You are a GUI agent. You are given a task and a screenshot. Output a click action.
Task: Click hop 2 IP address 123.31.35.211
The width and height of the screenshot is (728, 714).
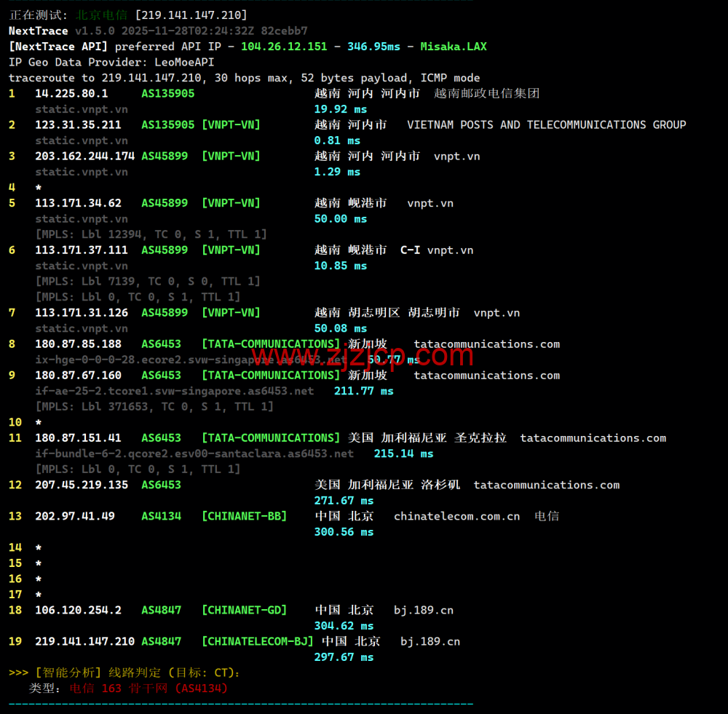point(78,124)
